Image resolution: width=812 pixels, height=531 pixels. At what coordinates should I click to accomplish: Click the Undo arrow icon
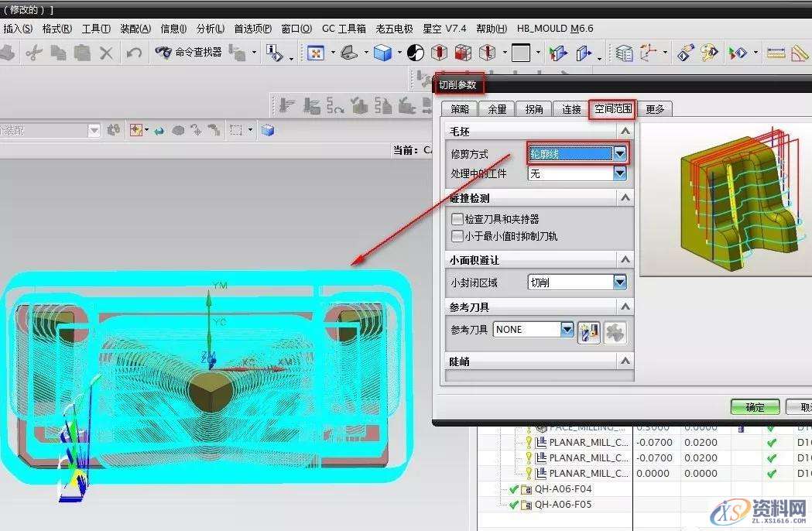tap(133, 53)
